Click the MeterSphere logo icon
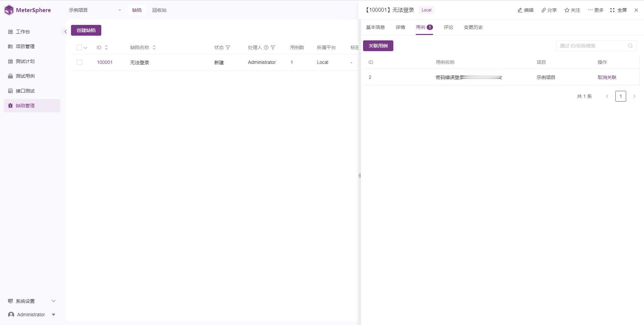This screenshot has width=644, height=325. [9, 10]
